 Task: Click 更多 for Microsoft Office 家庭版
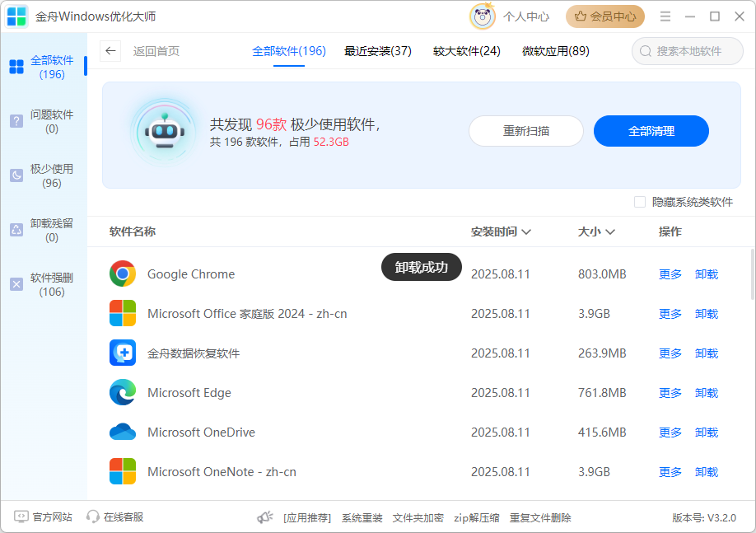670,314
